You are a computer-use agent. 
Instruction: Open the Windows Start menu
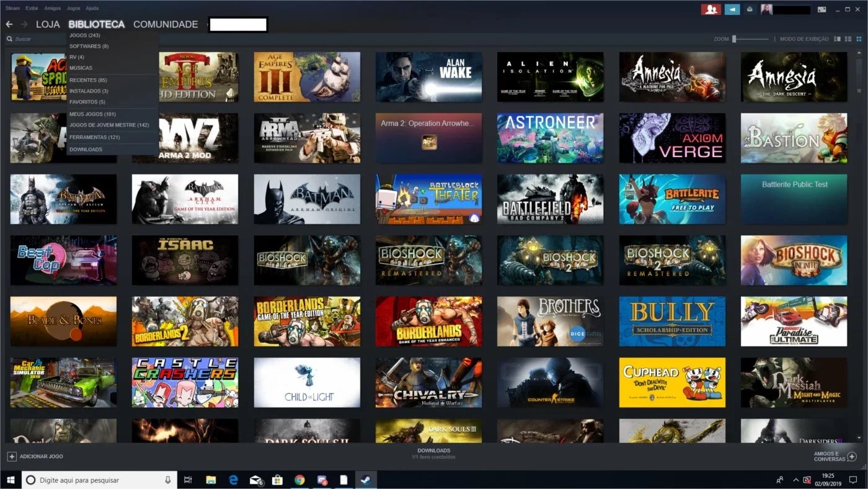coord(10,480)
